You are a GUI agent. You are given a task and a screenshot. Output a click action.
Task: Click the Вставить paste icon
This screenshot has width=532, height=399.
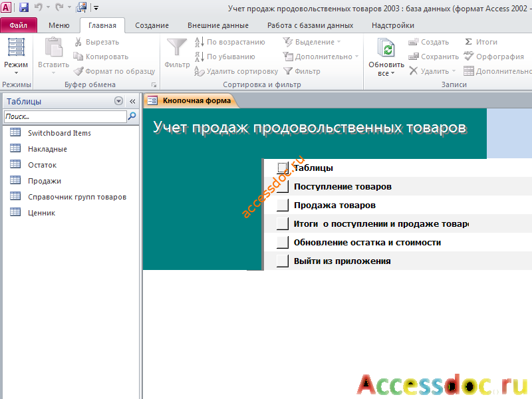[54, 47]
